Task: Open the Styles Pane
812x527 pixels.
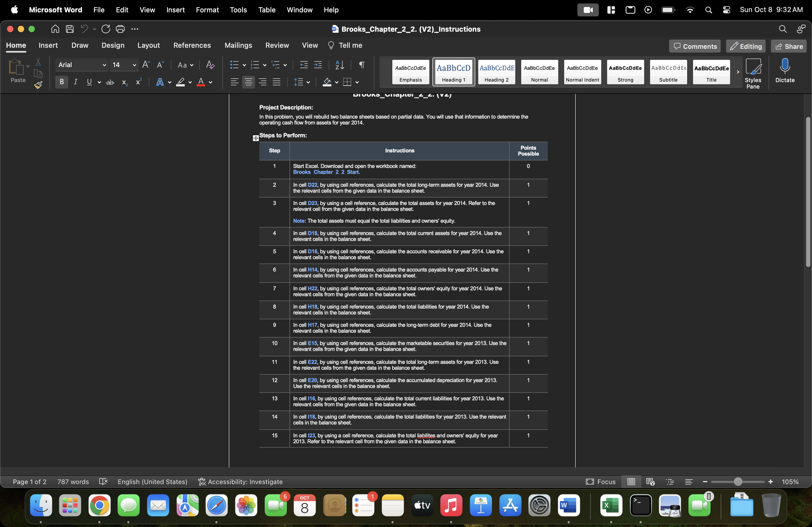Action: (753, 73)
